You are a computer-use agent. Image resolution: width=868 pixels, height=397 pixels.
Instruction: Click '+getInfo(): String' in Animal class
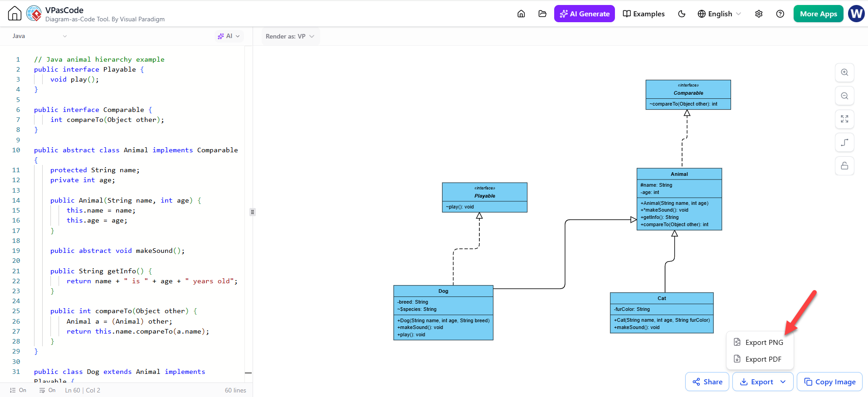pos(659,217)
